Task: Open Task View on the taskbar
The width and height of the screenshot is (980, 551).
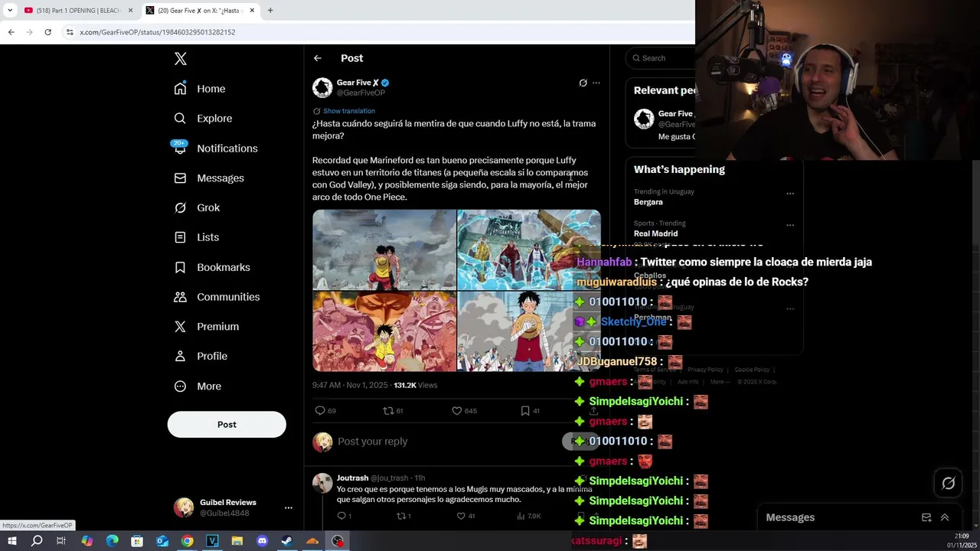Action: point(61,541)
